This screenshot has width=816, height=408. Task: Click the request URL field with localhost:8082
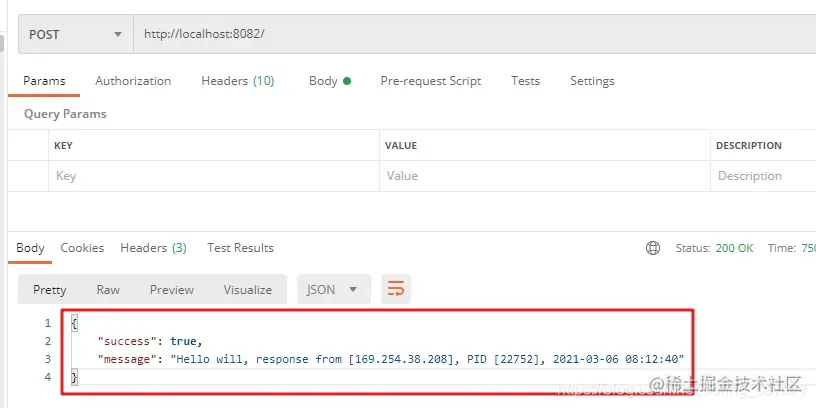pos(475,34)
